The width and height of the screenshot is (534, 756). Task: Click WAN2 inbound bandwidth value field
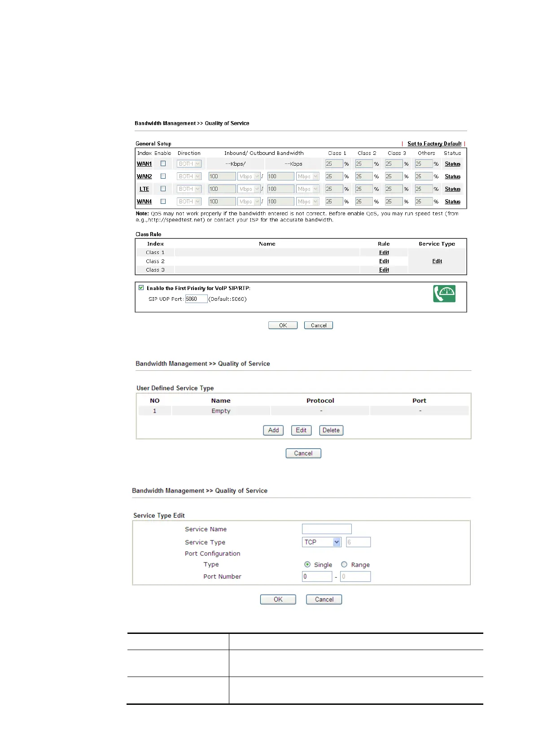point(222,176)
